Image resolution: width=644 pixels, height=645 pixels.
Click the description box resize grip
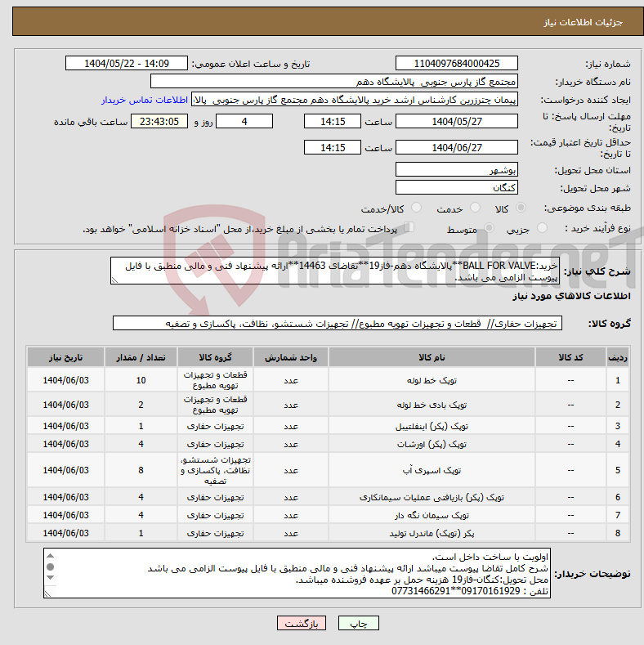114,280
